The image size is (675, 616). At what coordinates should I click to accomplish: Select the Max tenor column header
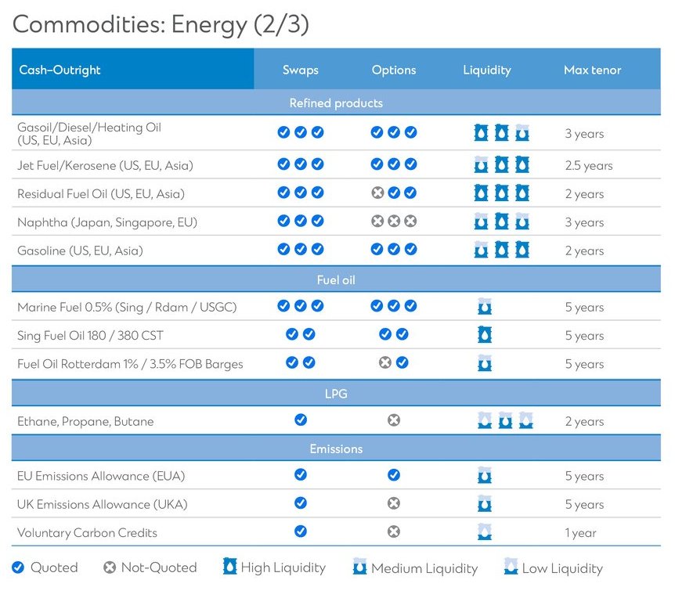(x=592, y=70)
